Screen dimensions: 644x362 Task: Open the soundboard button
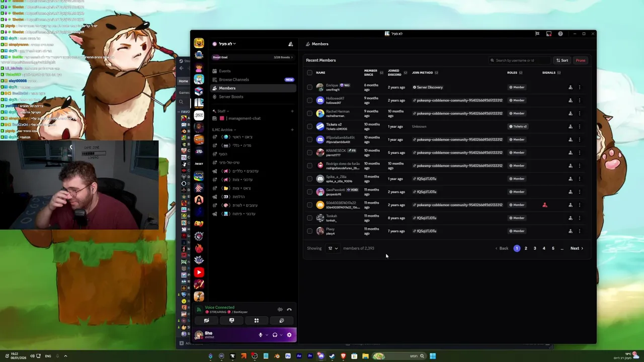point(282,320)
